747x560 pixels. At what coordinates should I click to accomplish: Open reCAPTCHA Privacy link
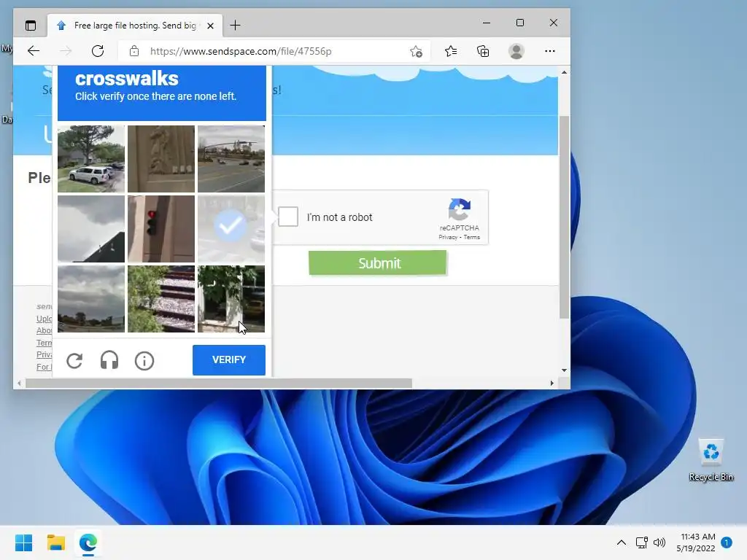point(448,237)
